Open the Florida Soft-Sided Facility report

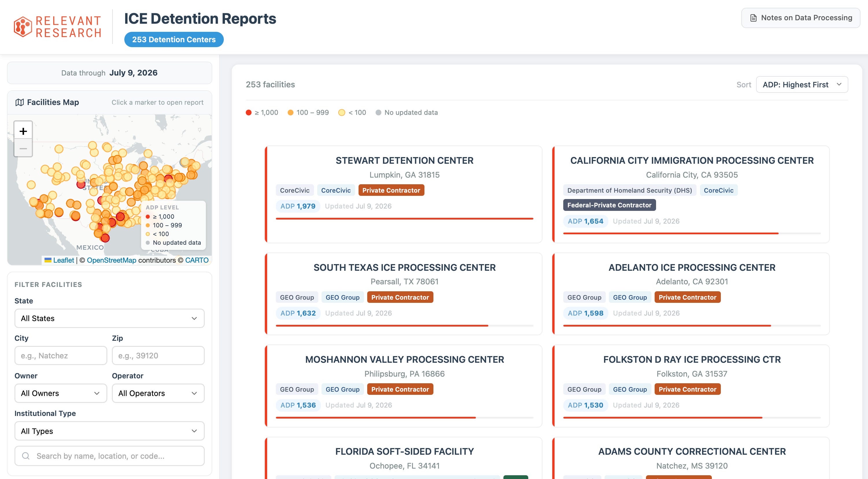coord(404,451)
